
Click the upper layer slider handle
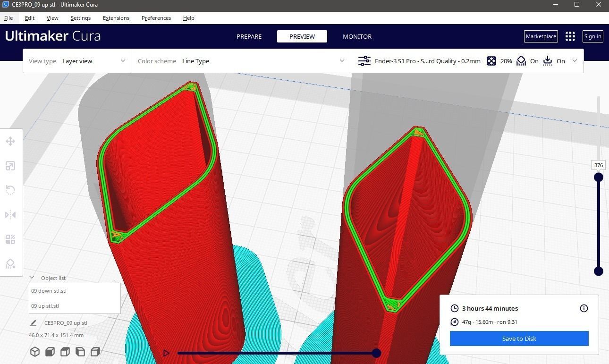coord(599,177)
